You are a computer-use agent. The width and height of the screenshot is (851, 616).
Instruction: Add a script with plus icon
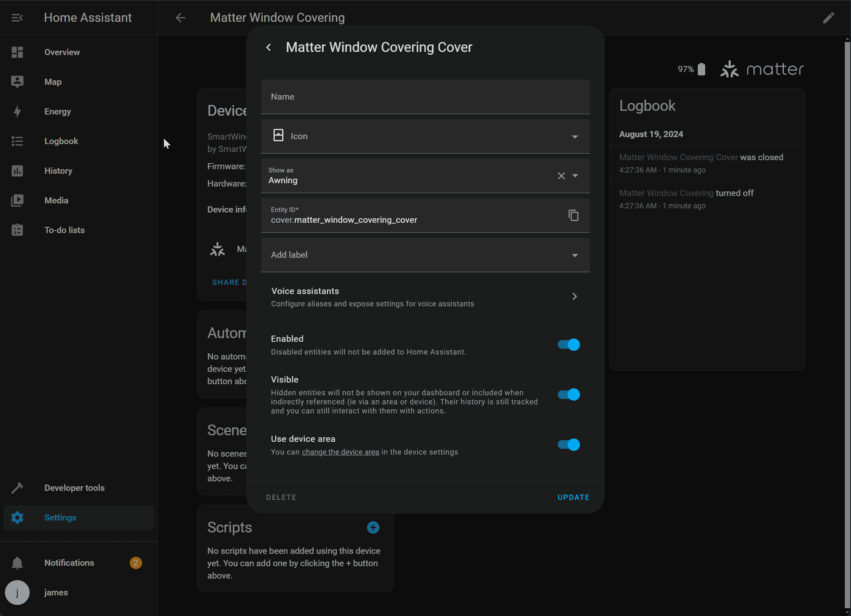(373, 527)
